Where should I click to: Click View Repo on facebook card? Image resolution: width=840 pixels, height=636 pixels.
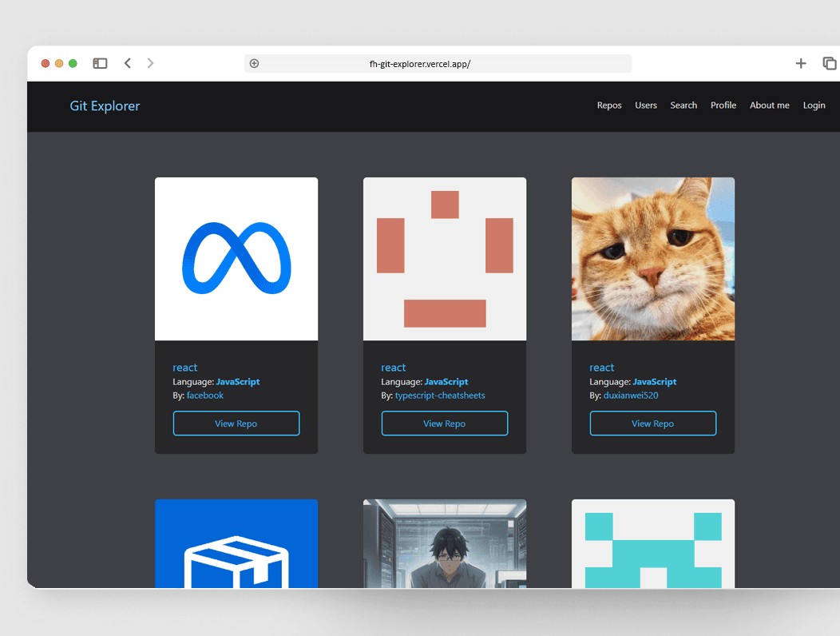pos(236,423)
